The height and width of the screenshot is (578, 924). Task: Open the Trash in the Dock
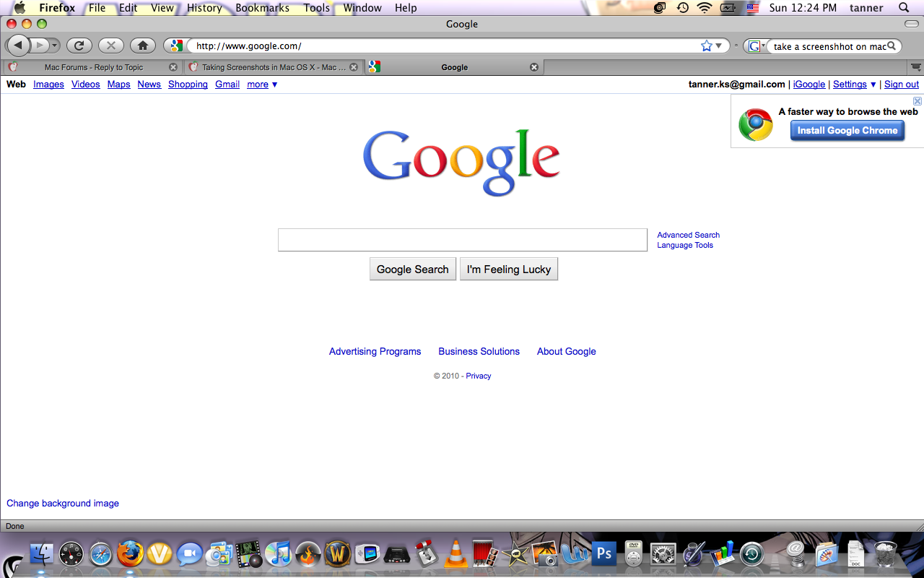[885, 555]
